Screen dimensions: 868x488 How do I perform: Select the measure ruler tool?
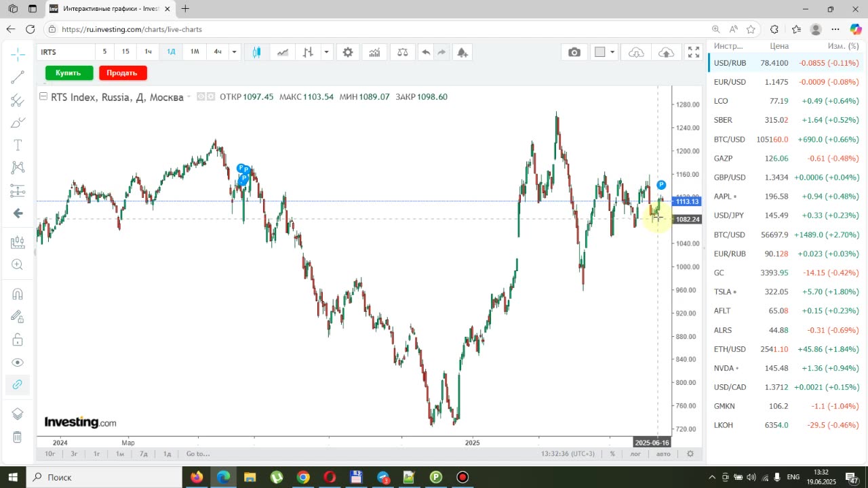(x=18, y=242)
